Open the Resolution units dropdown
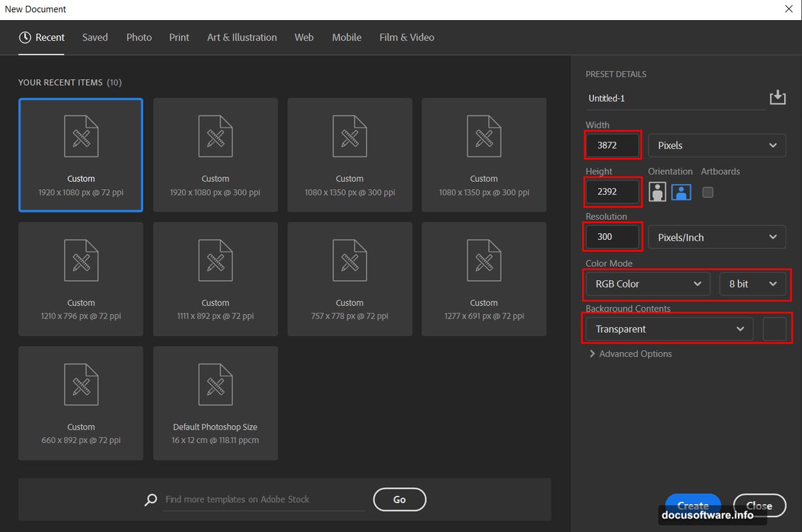The height and width of the screenshot is (532, 802). [x=716, y=237]
